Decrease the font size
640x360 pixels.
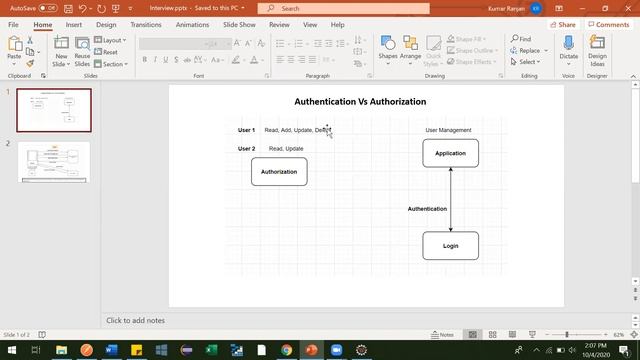click(248, 43)
